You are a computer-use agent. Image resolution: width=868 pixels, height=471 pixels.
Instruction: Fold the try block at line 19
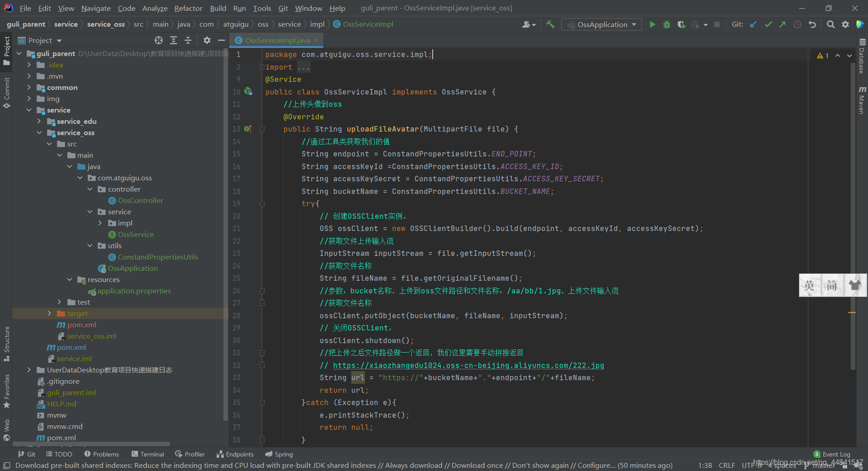pyautogui.click(x=262, y=204)
